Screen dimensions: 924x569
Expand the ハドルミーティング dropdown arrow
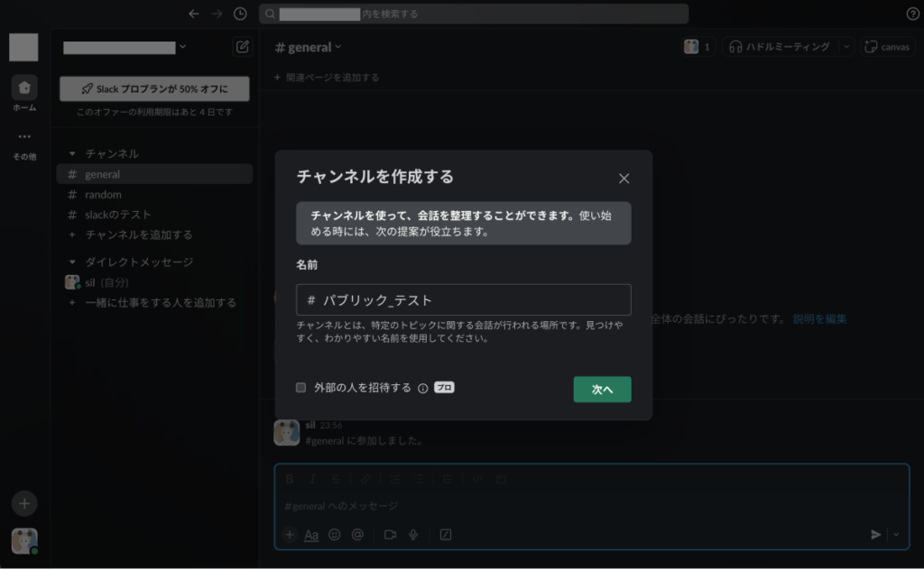845,47
